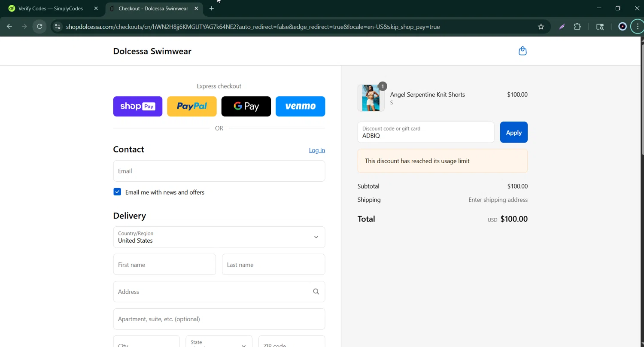
Task: Open a new browser tab
Action: pos(212,8)
